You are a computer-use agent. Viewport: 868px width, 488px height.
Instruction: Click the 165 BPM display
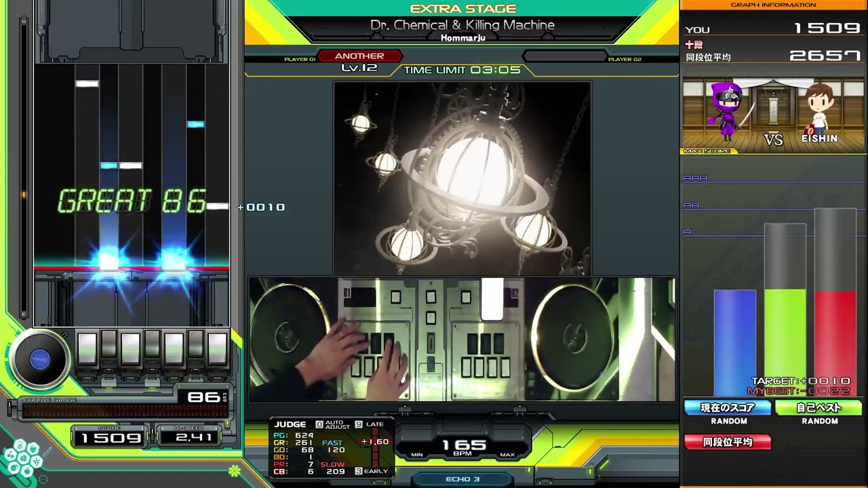coord(465,447)
